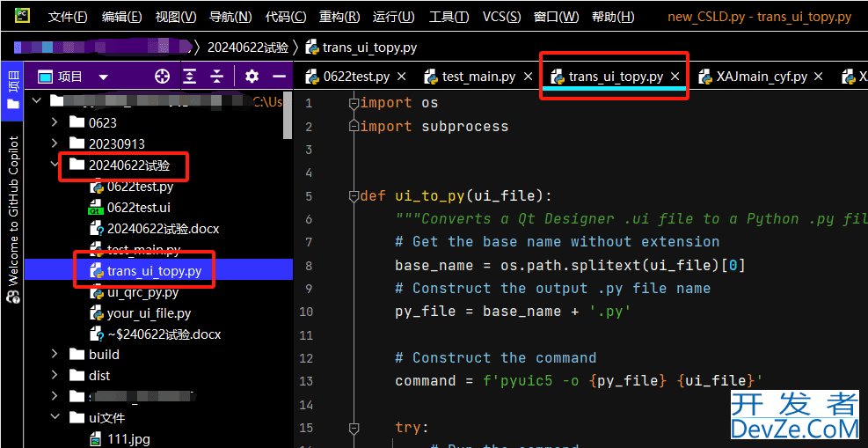
Task: Click the 20240622试验 breadcrumb
Action: [248, 48]
